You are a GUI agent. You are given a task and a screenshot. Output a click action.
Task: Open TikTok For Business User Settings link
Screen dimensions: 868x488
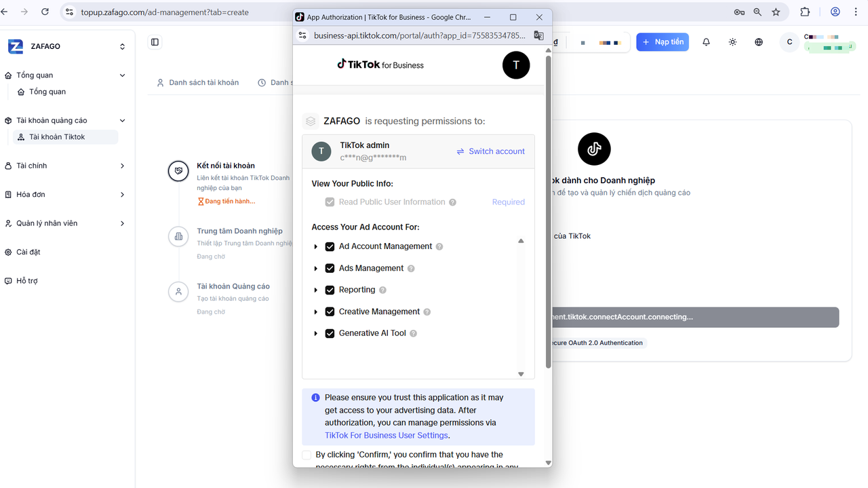pos(387,435)
